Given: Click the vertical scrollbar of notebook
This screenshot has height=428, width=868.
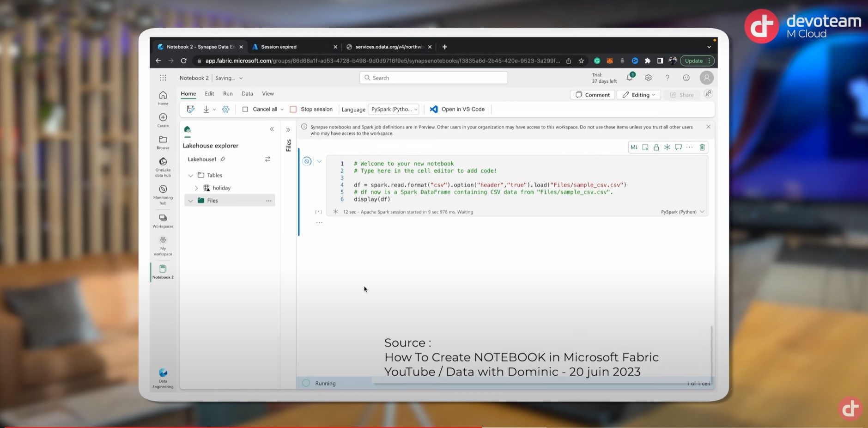Looking at the screenshot, I should (x=711, y=351).
